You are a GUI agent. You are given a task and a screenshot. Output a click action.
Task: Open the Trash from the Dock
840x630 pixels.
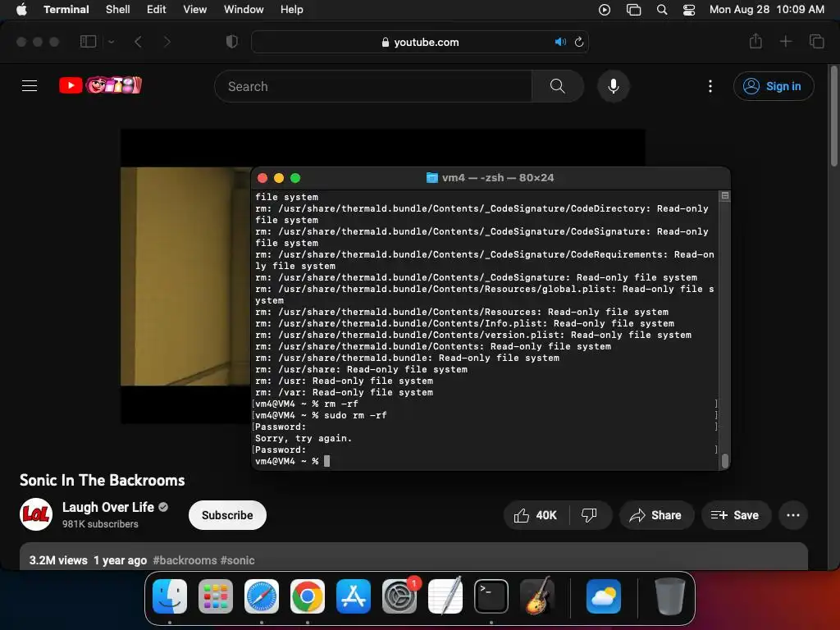(669, 596)
